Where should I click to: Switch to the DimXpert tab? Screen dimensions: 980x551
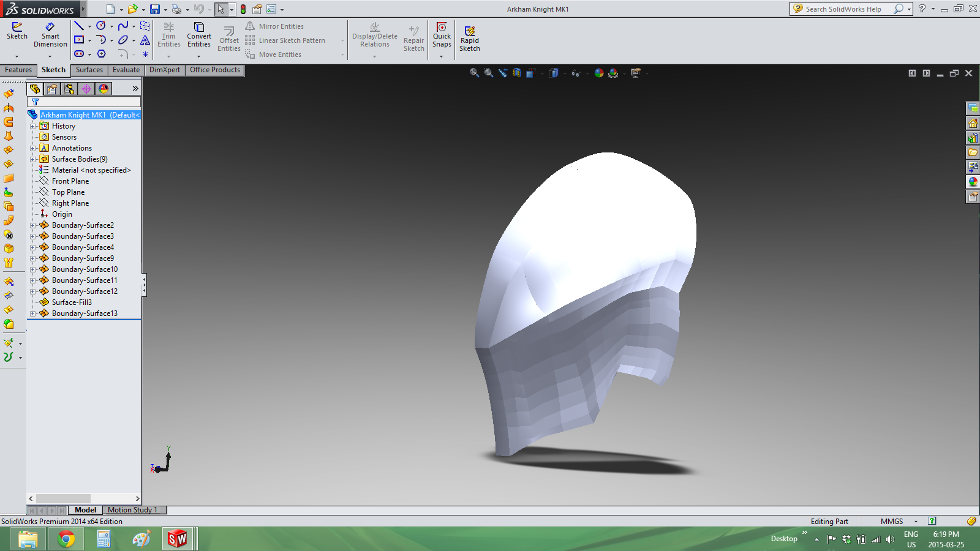tap(165, 70)
